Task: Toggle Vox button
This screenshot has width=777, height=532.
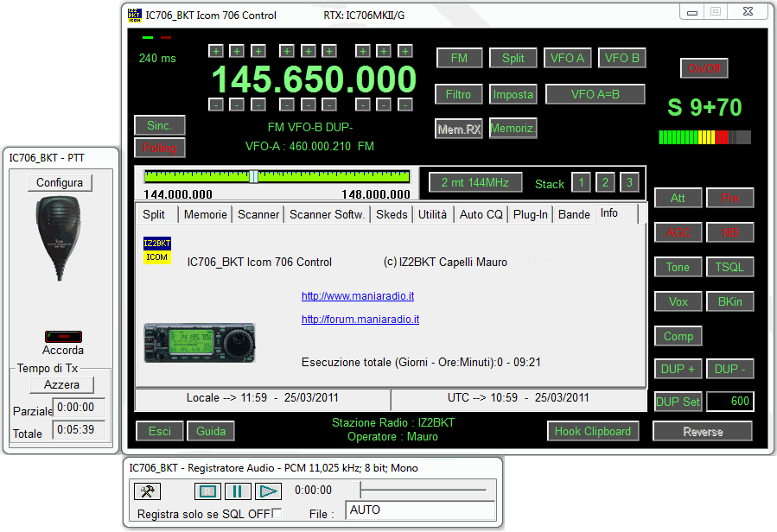Action: [678, 301]
